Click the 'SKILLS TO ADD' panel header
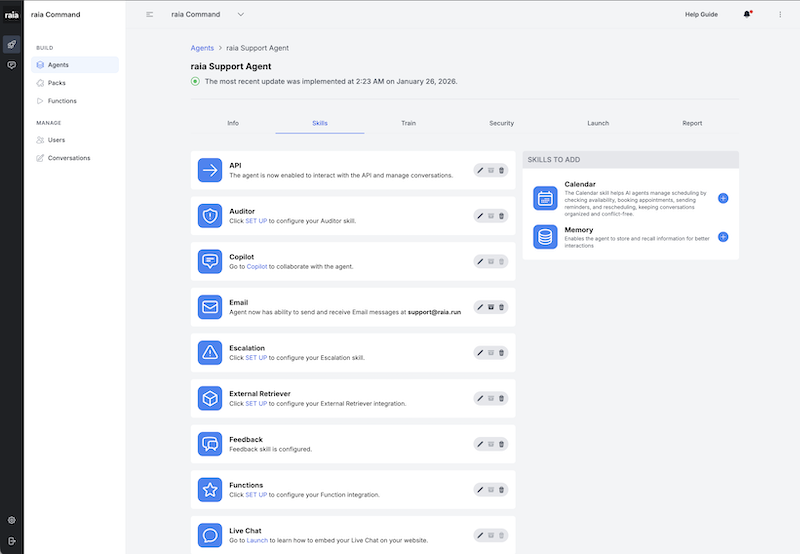This screenshot has width=800, height=554. pos(631,160)
